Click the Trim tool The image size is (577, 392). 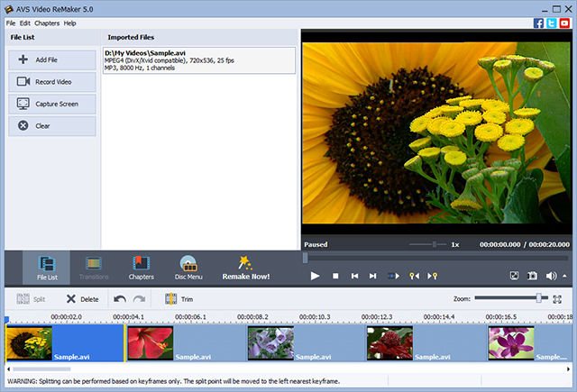[x=179, y=299]
